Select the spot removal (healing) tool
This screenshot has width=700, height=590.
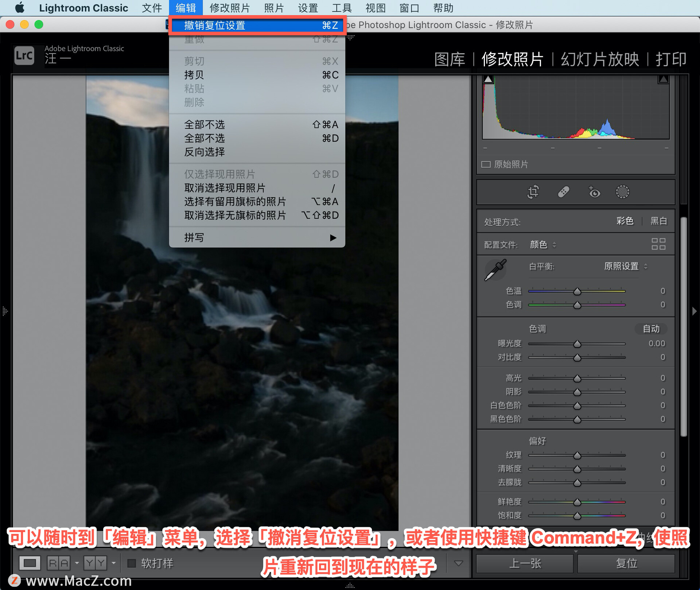click(563, 192)
